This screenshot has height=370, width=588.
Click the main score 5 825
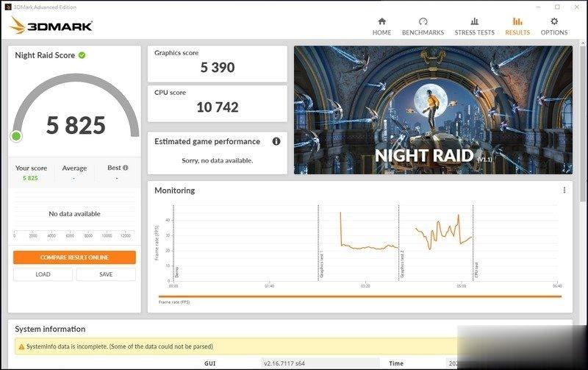76,125
